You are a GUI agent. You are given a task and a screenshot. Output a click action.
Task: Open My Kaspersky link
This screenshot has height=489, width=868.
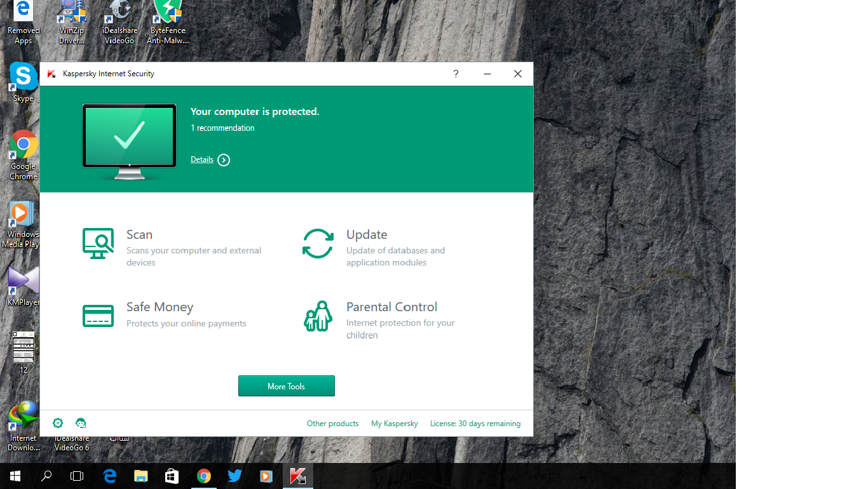click(395, 424)
